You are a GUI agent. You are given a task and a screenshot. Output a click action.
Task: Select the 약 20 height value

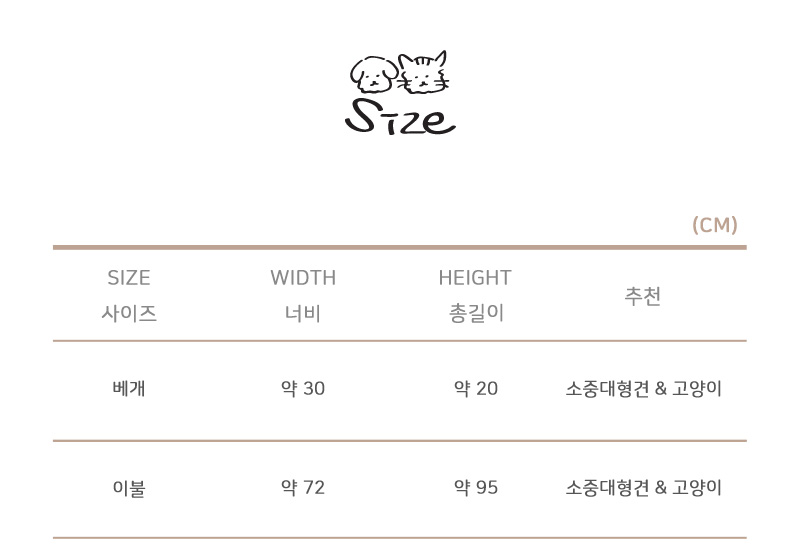pos(476,389)
